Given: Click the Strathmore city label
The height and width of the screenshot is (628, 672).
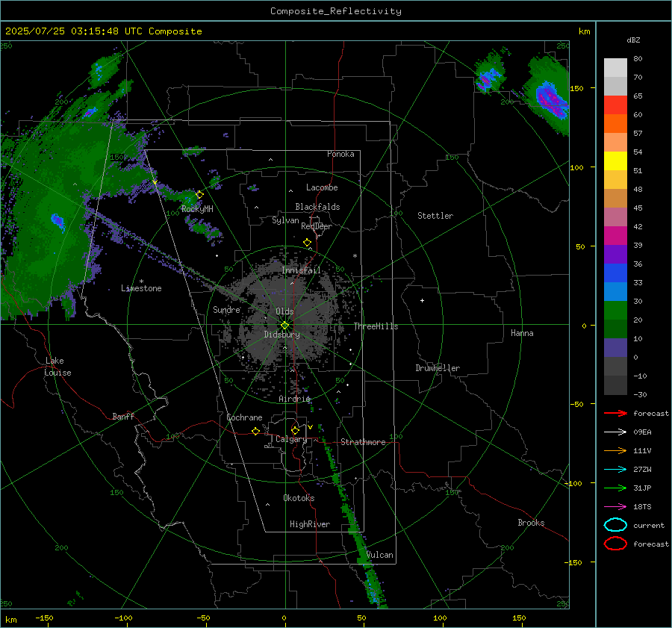Looking at the screenshot, I should pos(364,442).
